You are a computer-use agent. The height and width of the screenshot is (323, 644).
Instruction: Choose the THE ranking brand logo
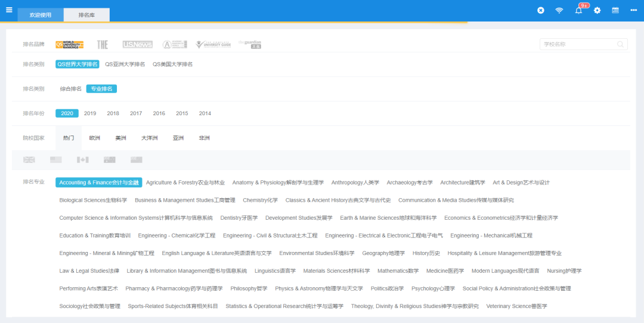(103, 44)
